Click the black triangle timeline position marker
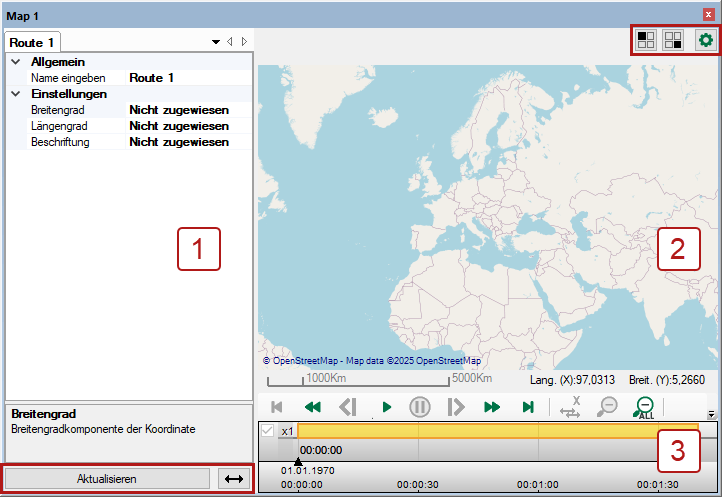 (x=298, y=462)
